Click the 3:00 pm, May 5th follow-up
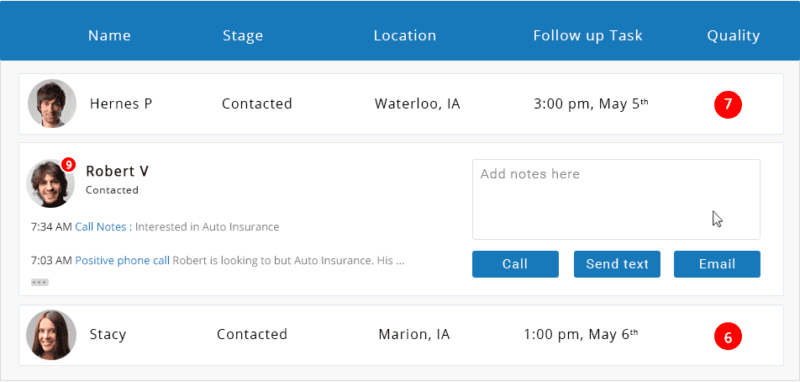 pos(591,104)
